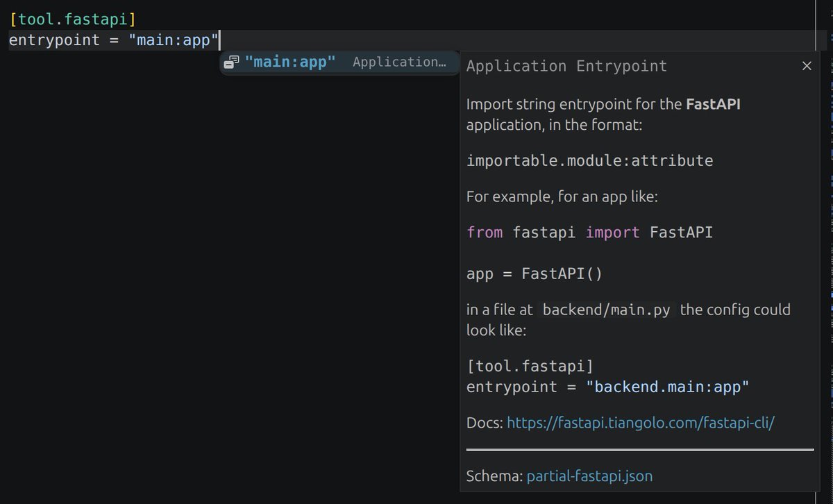The width and height of the screenshot is (833, 504).
Task: Close the Application Entrypoint documentation popup
Action: (807, 66)
